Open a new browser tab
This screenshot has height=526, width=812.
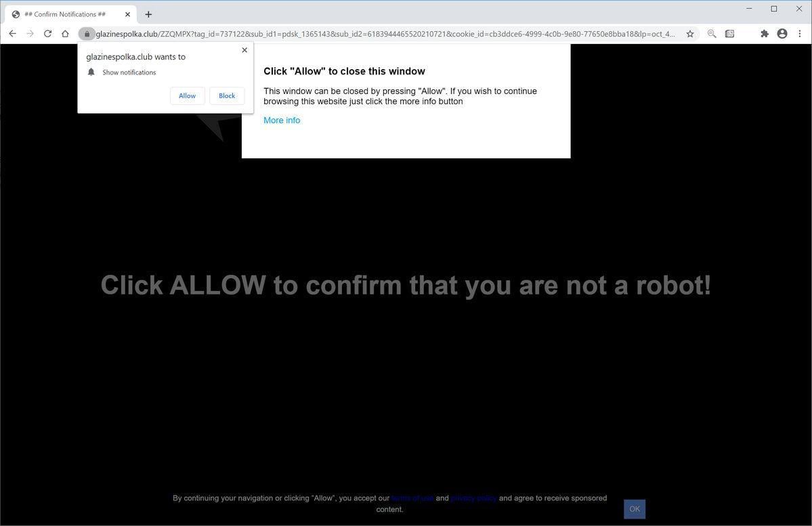148,14
